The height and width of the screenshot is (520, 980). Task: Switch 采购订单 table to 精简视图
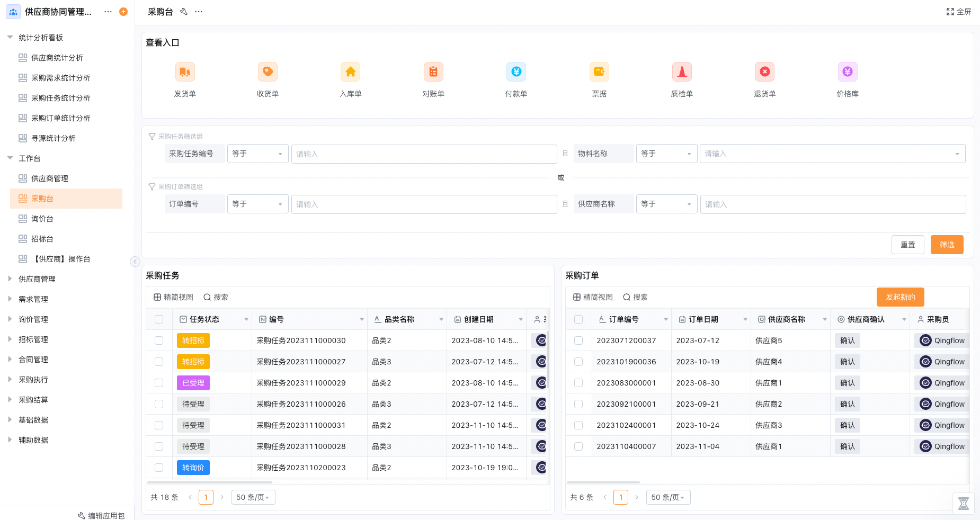click(x=593, y=297)
